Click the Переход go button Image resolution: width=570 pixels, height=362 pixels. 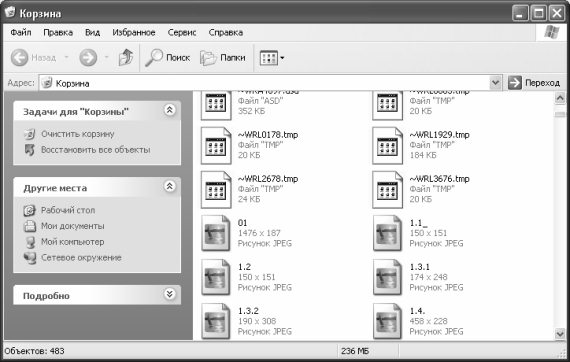534,83
